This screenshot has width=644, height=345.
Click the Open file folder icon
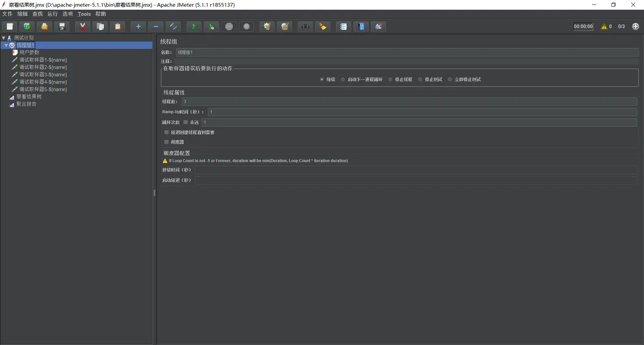44,27
